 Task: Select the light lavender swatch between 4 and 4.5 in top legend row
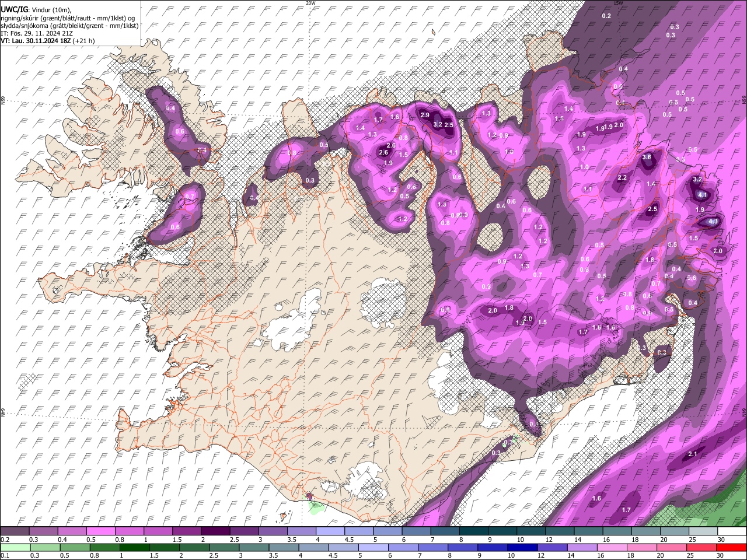(329, 531)
